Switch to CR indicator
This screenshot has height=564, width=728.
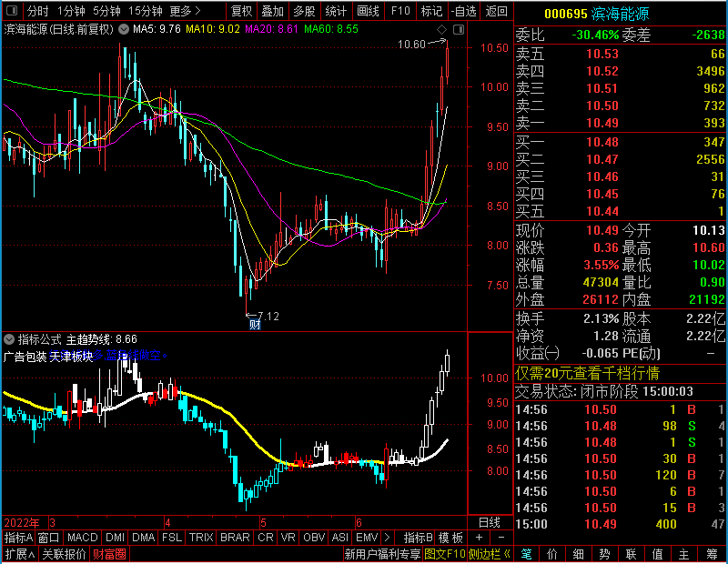click(x=265, y=538)
